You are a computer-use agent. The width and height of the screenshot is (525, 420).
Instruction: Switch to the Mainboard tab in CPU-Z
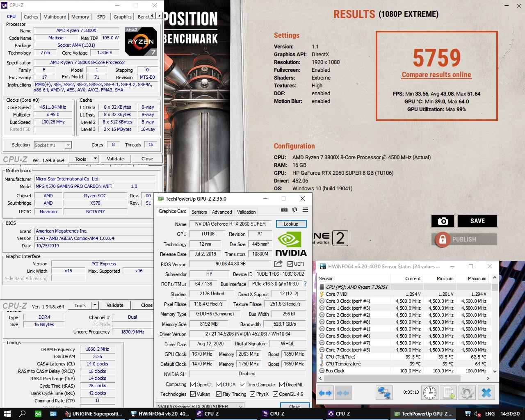(55, 17)
